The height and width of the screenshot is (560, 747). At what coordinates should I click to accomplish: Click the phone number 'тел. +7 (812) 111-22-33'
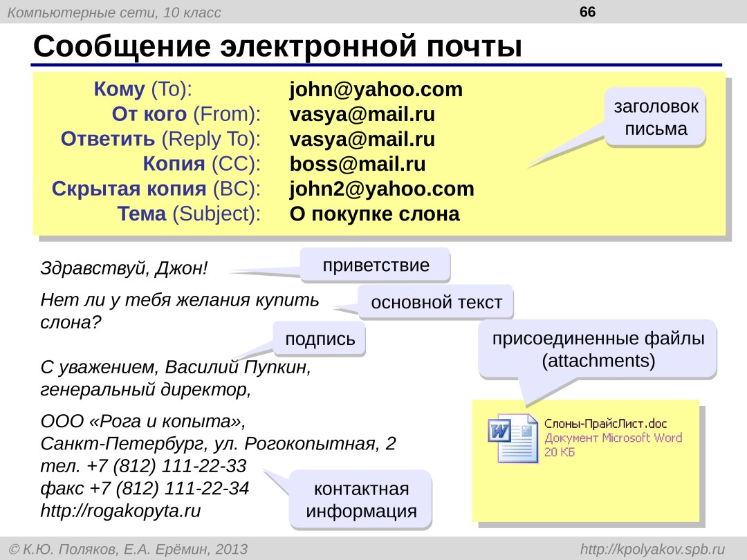(x=143, y=466)
